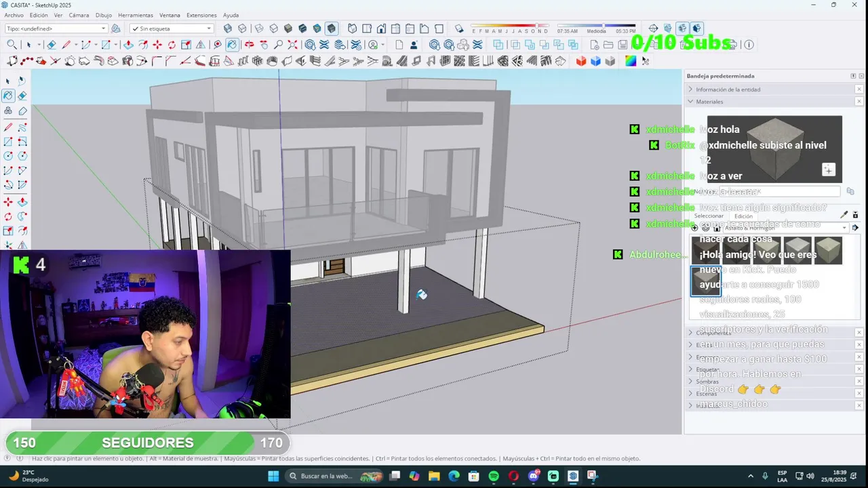Image resolution: width=868 pixels, height=488 pixels.
Task: Toggle the shadows display icon
Action: [459, 28]
